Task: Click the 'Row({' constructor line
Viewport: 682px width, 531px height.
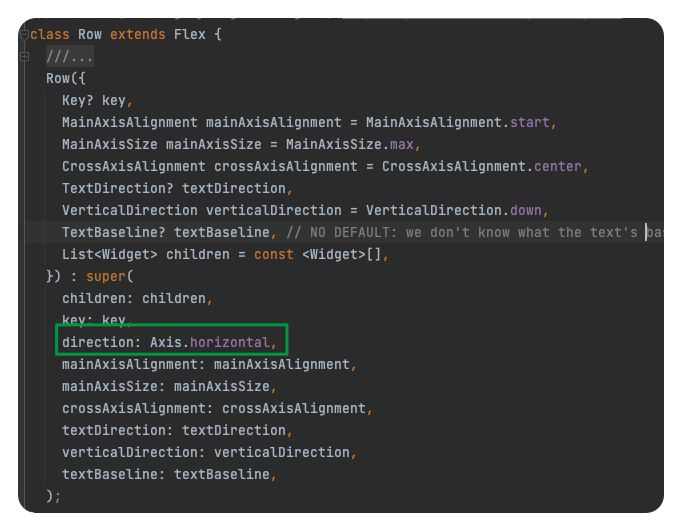Action: tap(66, 79)
